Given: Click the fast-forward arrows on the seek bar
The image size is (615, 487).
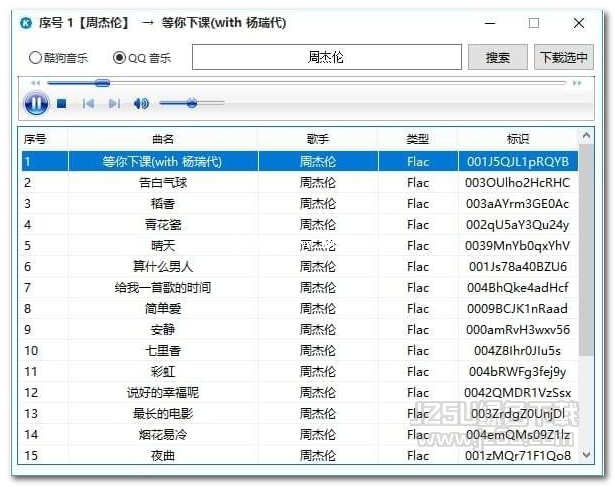Looking at the screenshot, I should click(x=577, y=83).
